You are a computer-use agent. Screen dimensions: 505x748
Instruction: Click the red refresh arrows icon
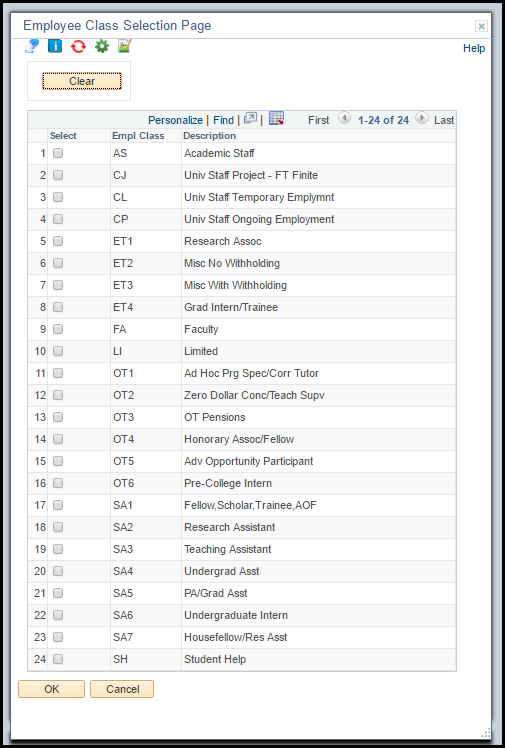click(78, 46)
